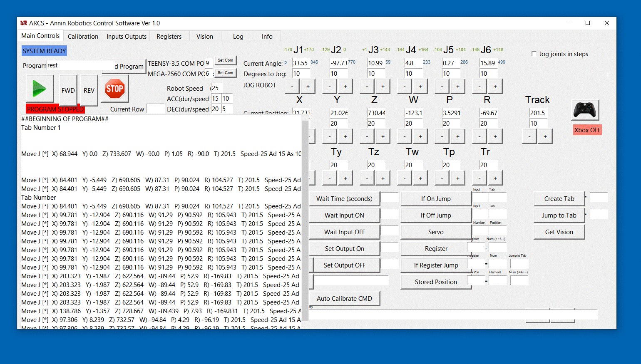Click the Jump to Tab button
This screenshot has height=364, width=641.
pos(559,215)
